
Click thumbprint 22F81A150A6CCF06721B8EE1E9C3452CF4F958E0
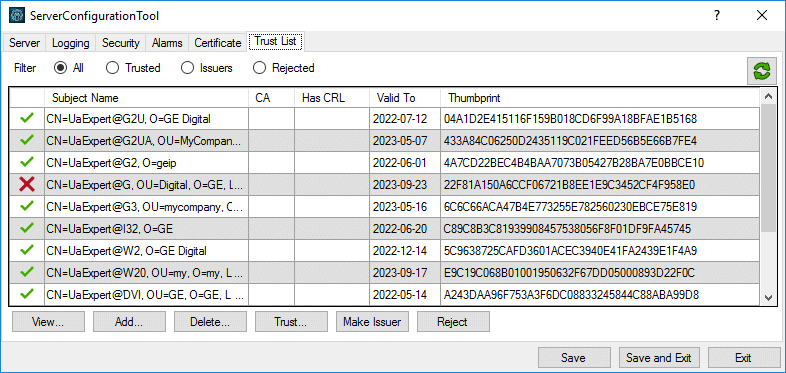(569, 184)
